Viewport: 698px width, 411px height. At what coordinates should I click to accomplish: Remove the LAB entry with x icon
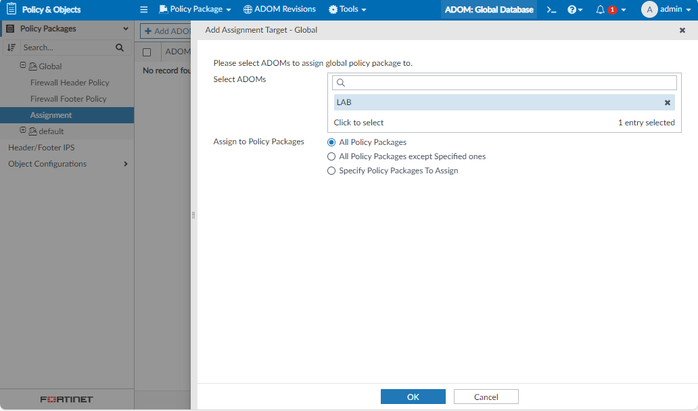pos(667,102)
